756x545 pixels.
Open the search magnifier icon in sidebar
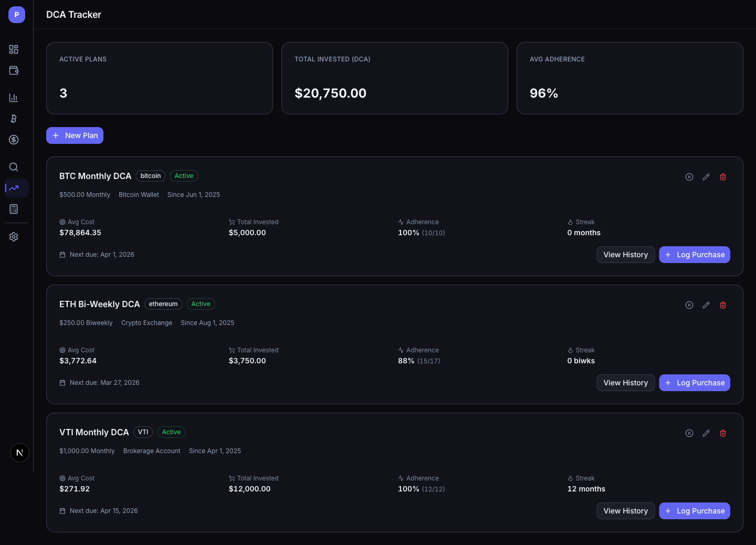pos(14,167)
